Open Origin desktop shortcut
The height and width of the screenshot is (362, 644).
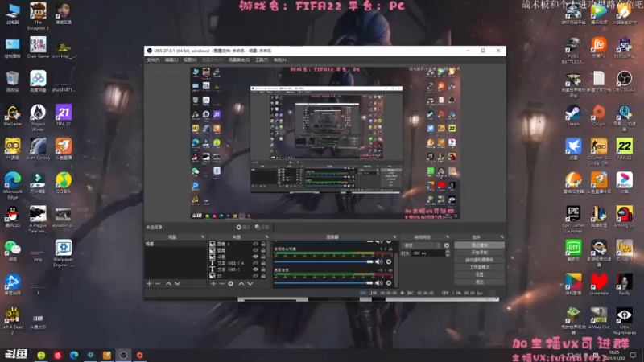click(x=599, y=116)
